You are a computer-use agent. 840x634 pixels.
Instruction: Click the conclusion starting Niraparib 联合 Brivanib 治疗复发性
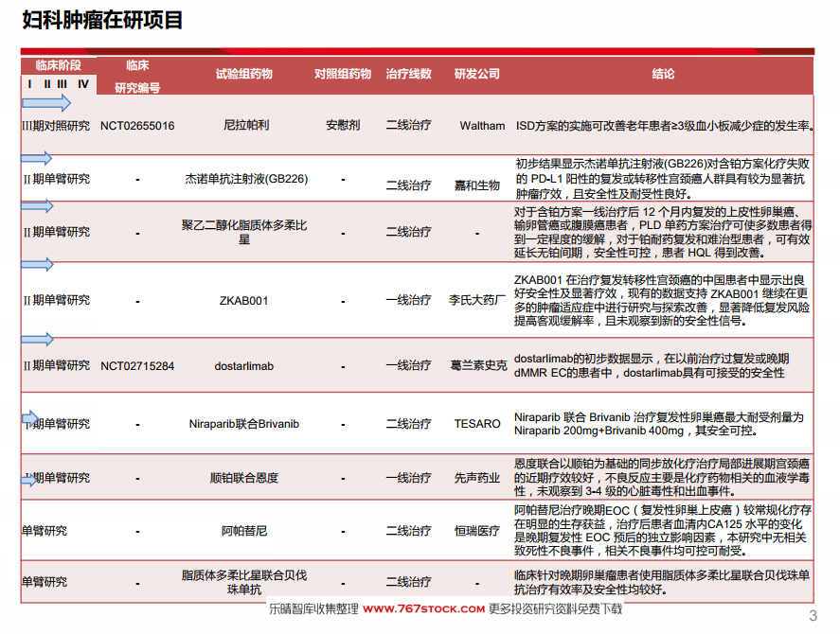(659, 424)
